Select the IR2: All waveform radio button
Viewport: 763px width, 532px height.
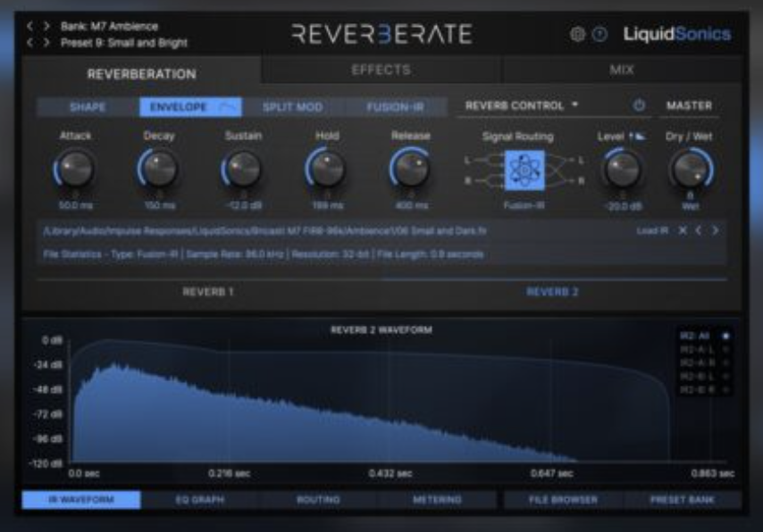(x=726, y=336)
